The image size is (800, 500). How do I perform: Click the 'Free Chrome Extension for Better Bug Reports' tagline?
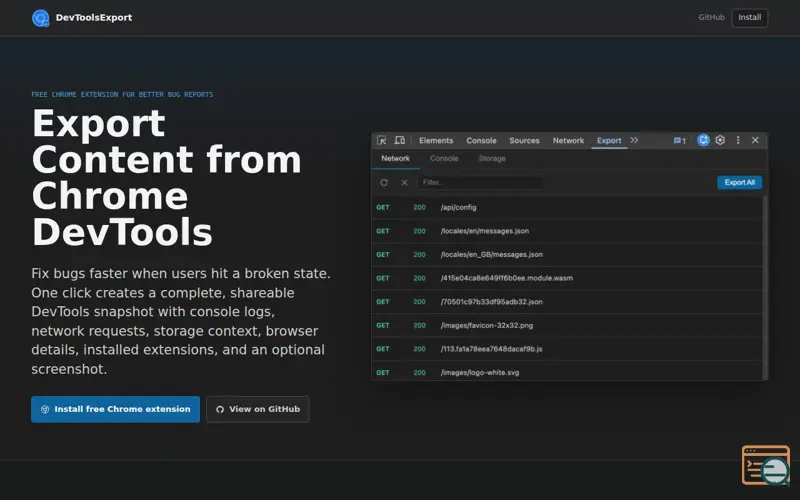pos(122,94)
